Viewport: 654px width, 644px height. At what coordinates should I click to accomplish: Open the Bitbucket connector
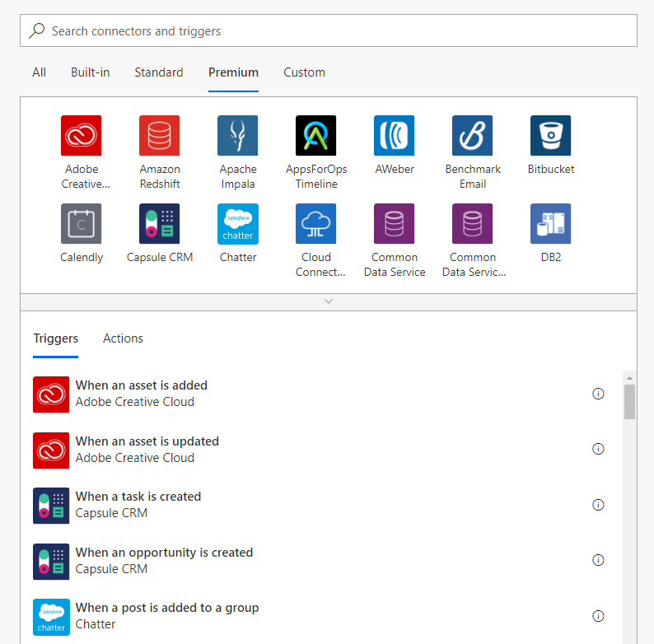pyautogui.click(x=550, y=136)
